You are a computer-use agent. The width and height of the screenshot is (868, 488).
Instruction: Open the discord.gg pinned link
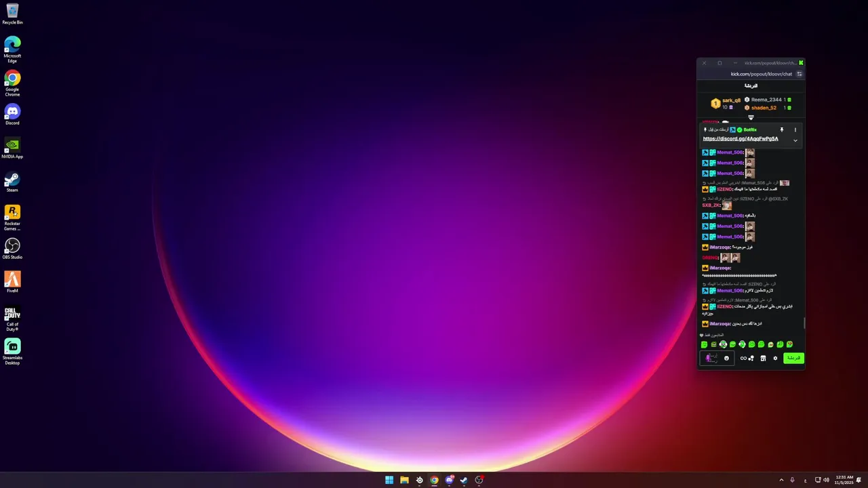coord(741,139)
